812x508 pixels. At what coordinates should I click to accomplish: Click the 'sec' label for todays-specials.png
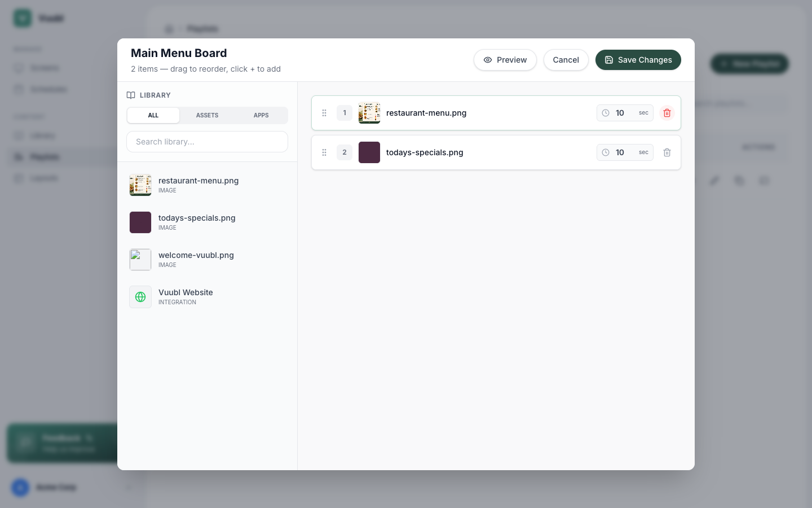[643, 152]
